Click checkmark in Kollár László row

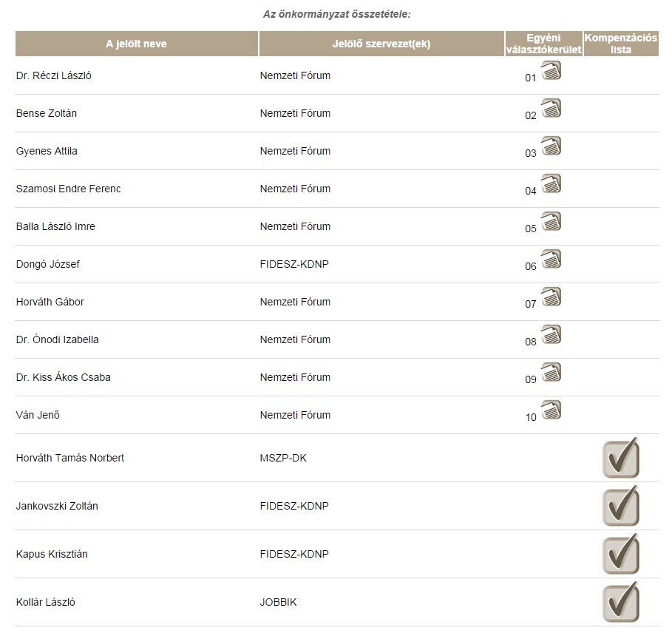[x=620, y=603]
